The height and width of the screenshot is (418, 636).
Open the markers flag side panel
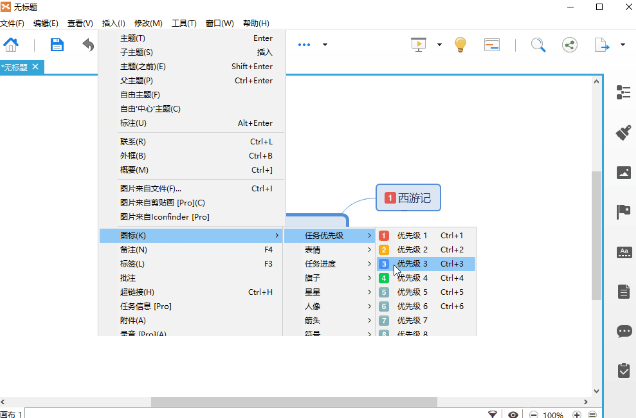[x=624, y=211]
